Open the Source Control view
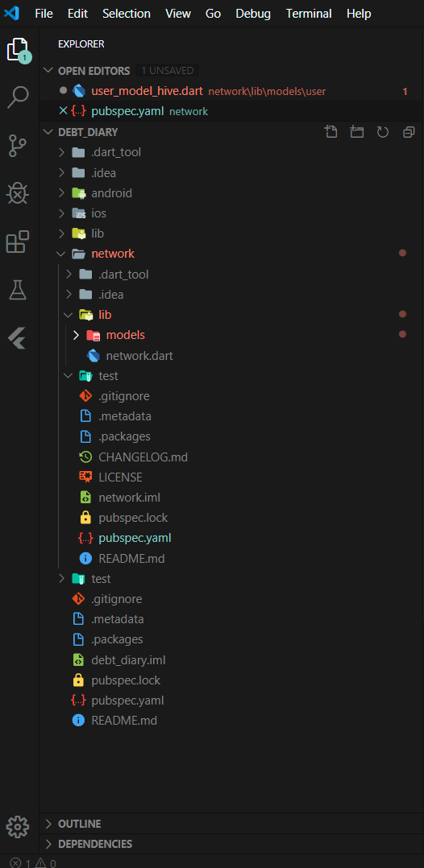The width and height of the screenshot is (424, 868). coord(18,147)
